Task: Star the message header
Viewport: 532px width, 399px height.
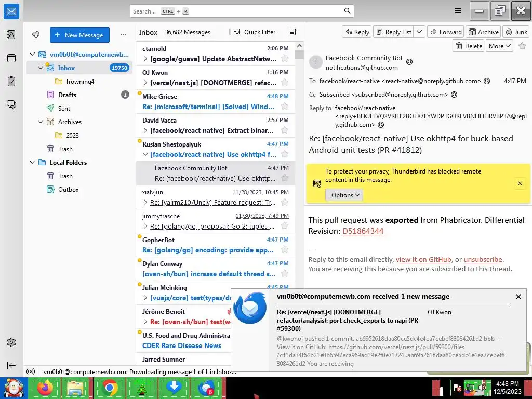Action: click(522, 46)
